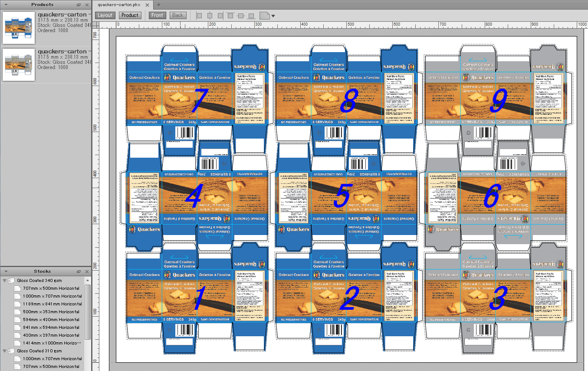588x371 pixels.
Task: Click the align left edges icon
Action: point(199,16)
